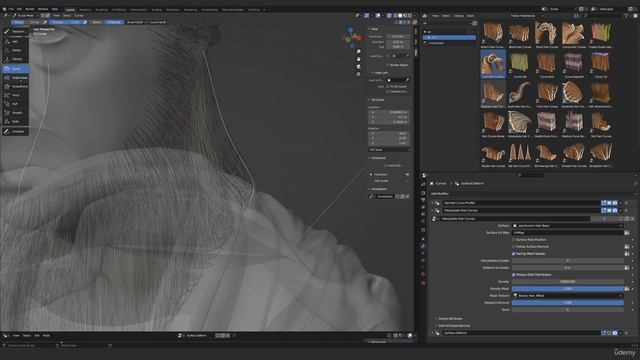Expand Internal Dependencies section

(x=452, y=326)
